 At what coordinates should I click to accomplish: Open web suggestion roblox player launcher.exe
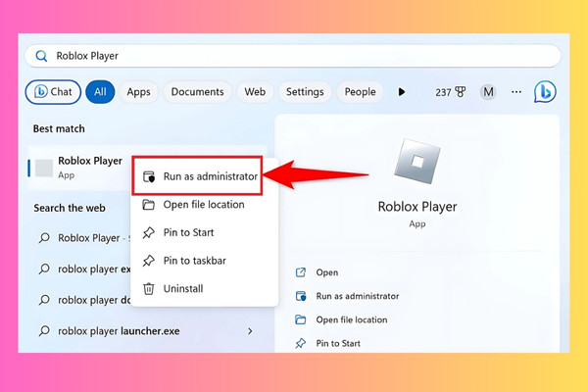[148, 331]
